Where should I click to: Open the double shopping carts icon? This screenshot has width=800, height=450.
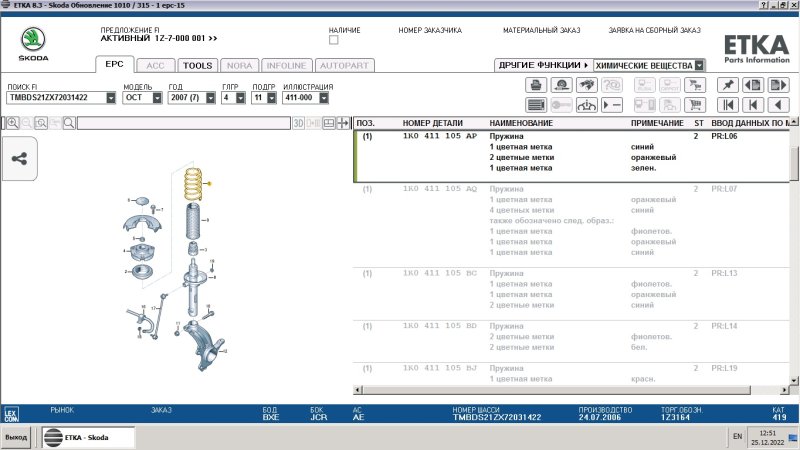point(695,85)
